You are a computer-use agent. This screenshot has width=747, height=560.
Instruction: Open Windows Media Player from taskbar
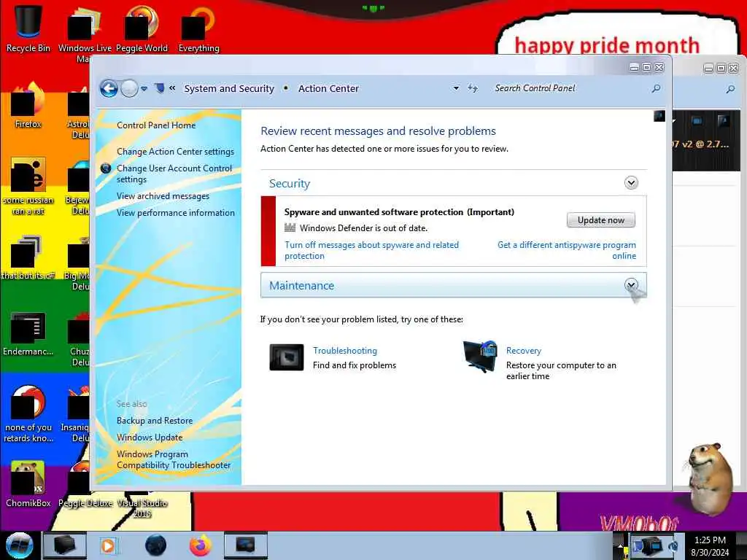(x=109, y=545)
